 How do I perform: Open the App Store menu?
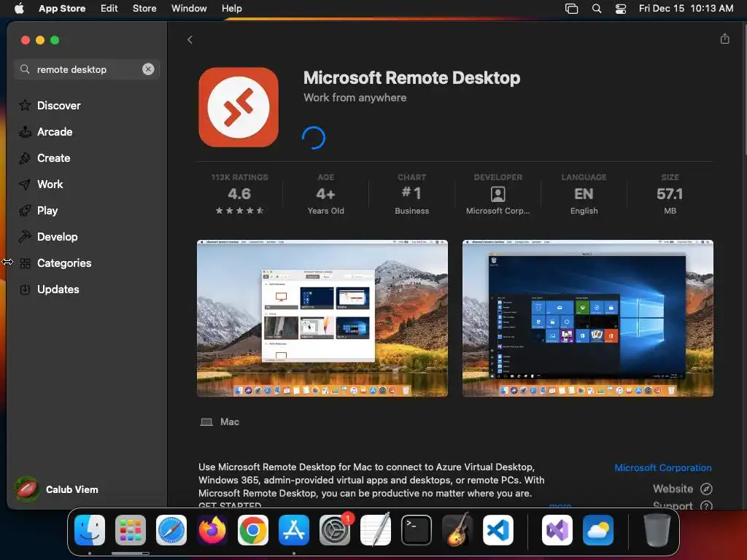(62, 9)
